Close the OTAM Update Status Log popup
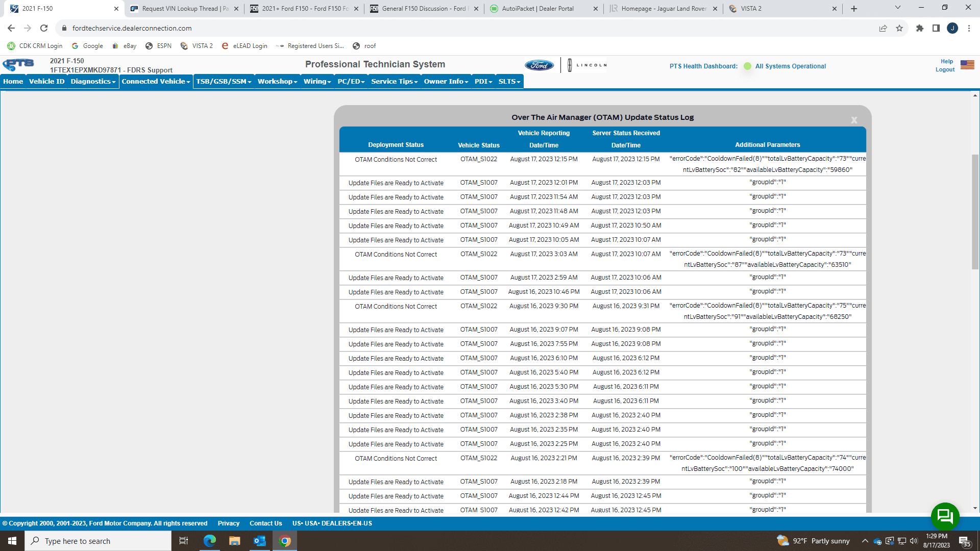This screenshot has width=980, height=551. pos(854,120)
